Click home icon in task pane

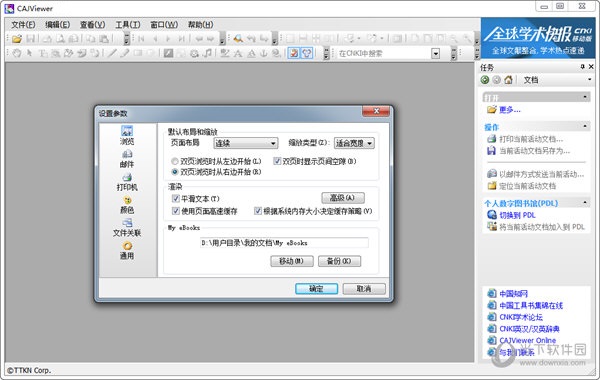coord(508,80)
